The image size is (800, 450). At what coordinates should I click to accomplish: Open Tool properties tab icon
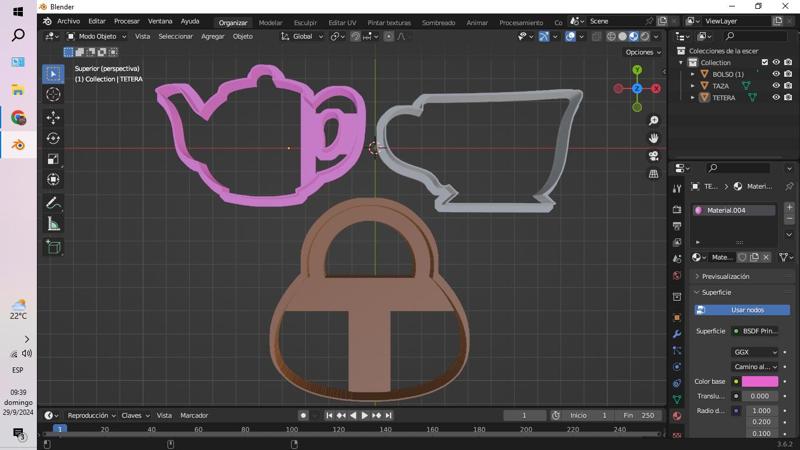pyautogui.click(x=677, y=189)
